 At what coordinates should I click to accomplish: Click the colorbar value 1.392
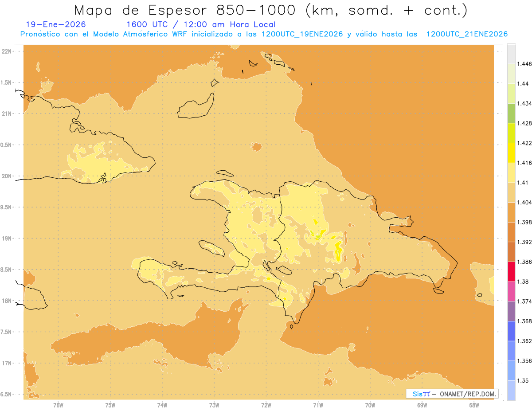click(x=525, y=242)
